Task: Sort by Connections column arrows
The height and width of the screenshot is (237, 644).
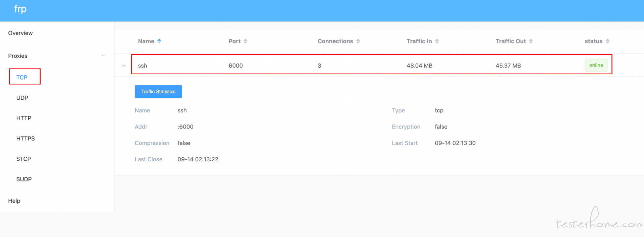Action: pos(358,41)
